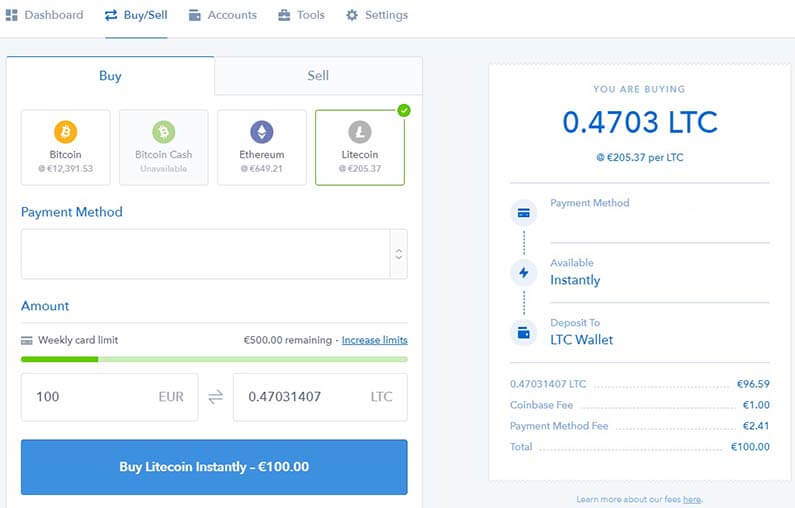Click the purple Ethereum logo
795x508 pixels.
pyautogui.click(x=262, y=132)
